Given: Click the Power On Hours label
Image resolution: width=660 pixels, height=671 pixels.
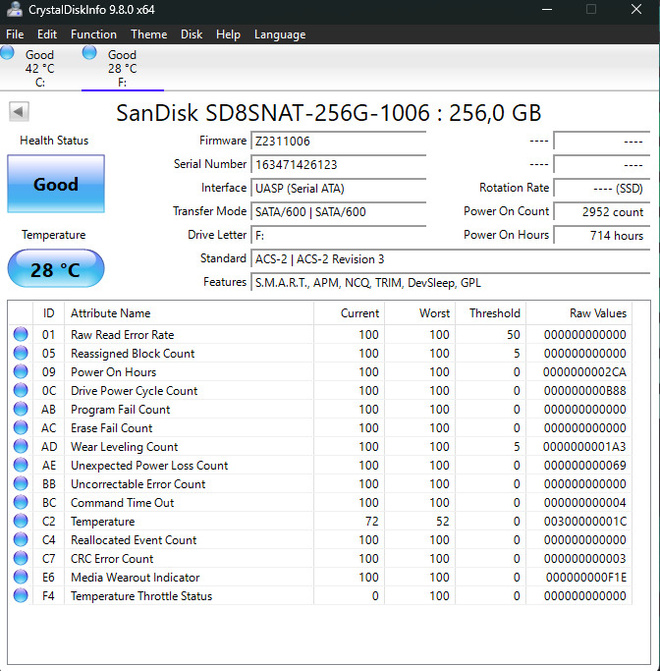Looking at the screenshot, I should click(506, 235).
